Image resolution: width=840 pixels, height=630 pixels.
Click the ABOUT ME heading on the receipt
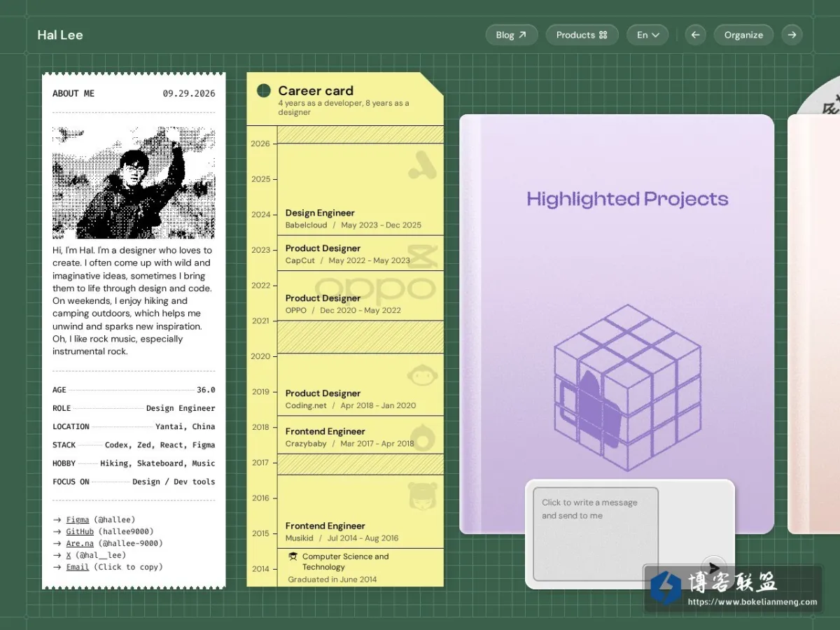point(73,93)
